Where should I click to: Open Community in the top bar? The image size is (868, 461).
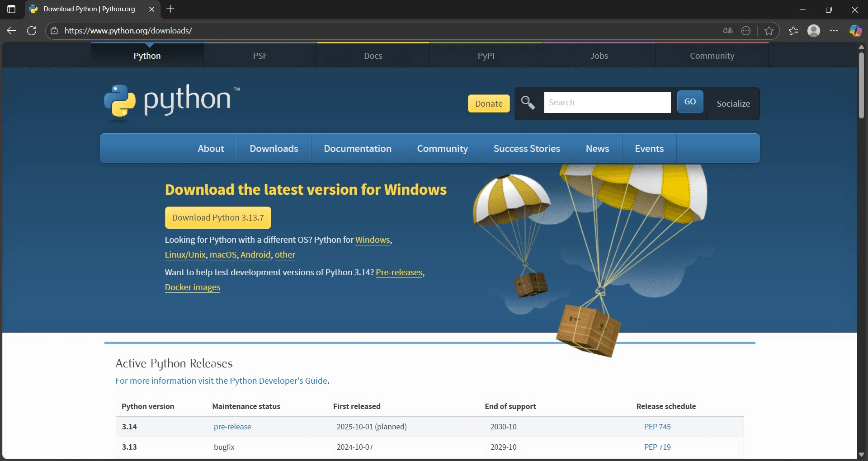pos(712,56)
